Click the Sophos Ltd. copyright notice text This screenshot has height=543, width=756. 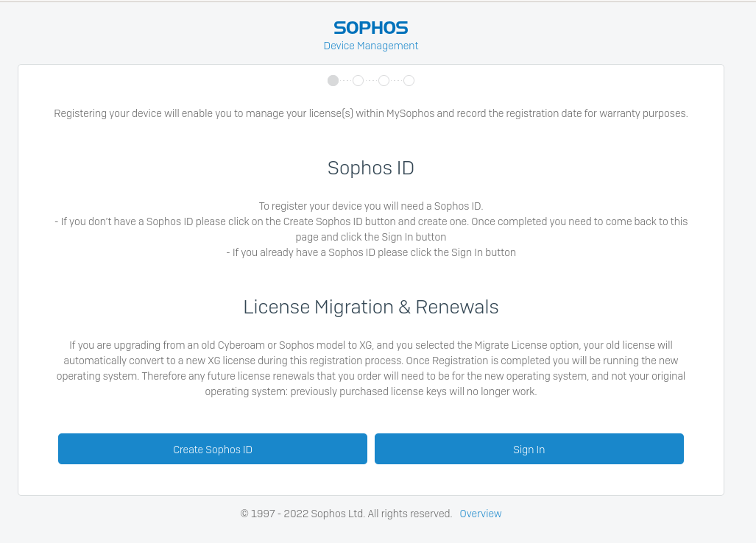[x=346, y=514]
